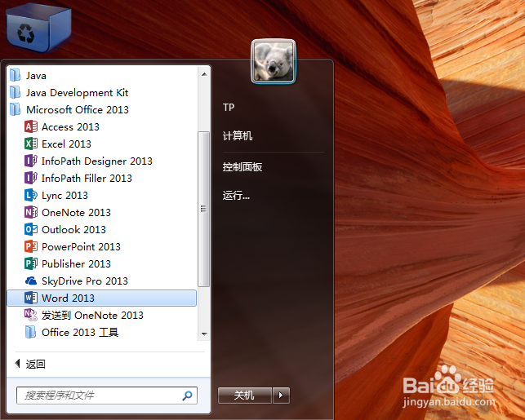Click the SkyDrive Pro 2013 cloud icon
This screenshot has height=420, width=525.
31,281
